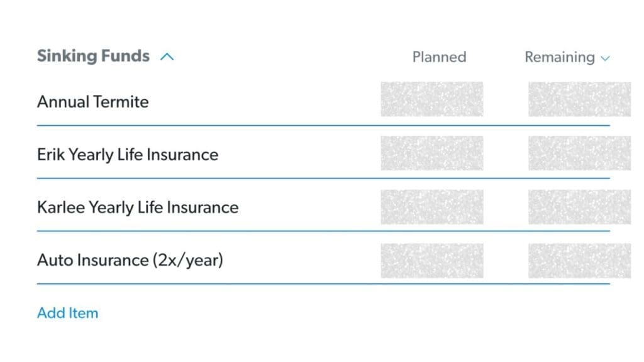The image size is (644, 362).
Task: Click the Add Item link
Action: click(x=67, y=313)
